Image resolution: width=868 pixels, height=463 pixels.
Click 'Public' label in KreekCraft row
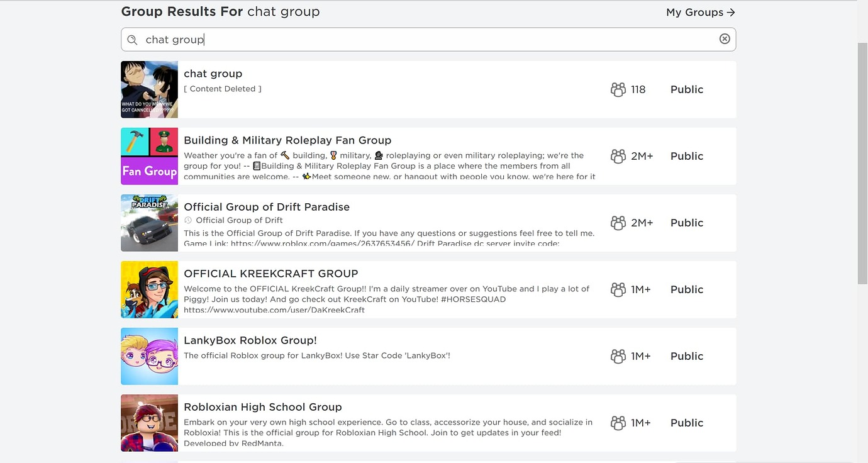[x=687, y=289]
